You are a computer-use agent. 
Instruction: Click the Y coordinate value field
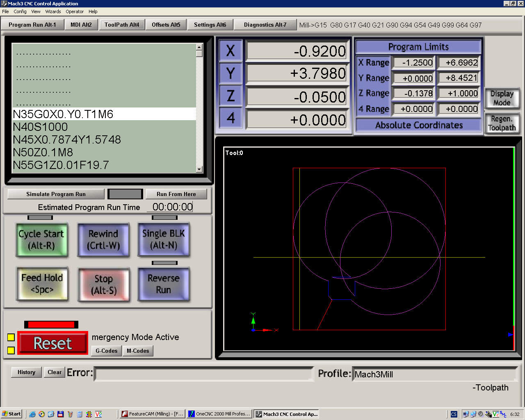point(297,73)
